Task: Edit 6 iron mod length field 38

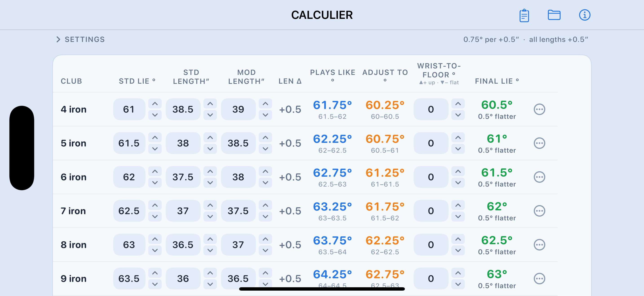Action: [238, 177]
